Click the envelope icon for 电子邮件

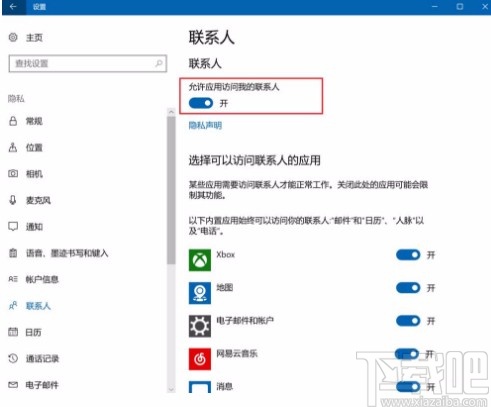tap(13, 385)
